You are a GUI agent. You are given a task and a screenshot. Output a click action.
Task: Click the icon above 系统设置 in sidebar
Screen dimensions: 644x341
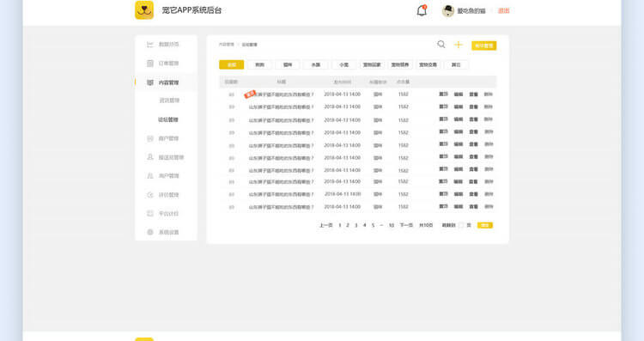(150, 213)
